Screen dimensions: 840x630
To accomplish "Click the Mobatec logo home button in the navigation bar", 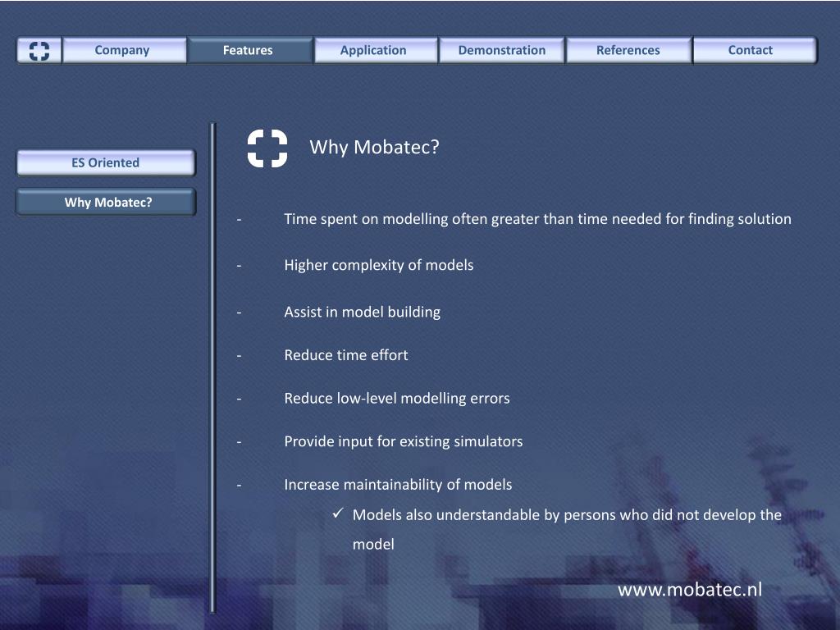I will 39,50.
